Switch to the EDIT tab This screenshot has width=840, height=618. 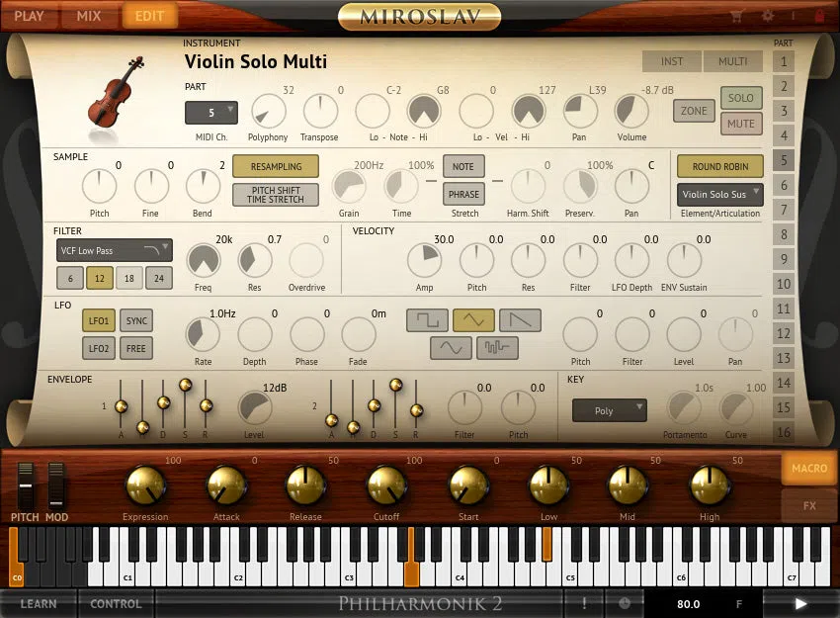point(149,16)
